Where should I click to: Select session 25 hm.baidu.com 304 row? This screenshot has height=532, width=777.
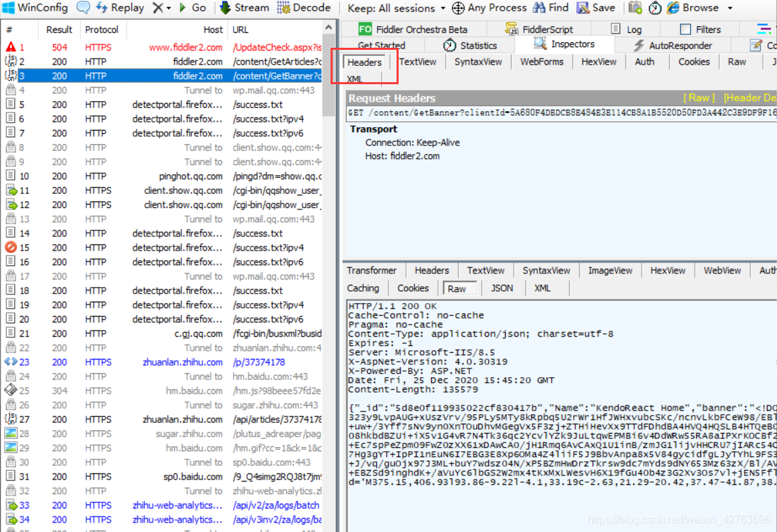tap(162, 391)
